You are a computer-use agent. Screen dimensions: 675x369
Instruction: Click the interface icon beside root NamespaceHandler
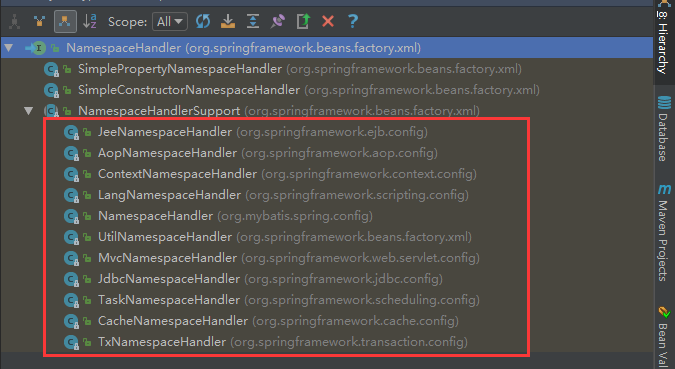(x=39, y=48)
